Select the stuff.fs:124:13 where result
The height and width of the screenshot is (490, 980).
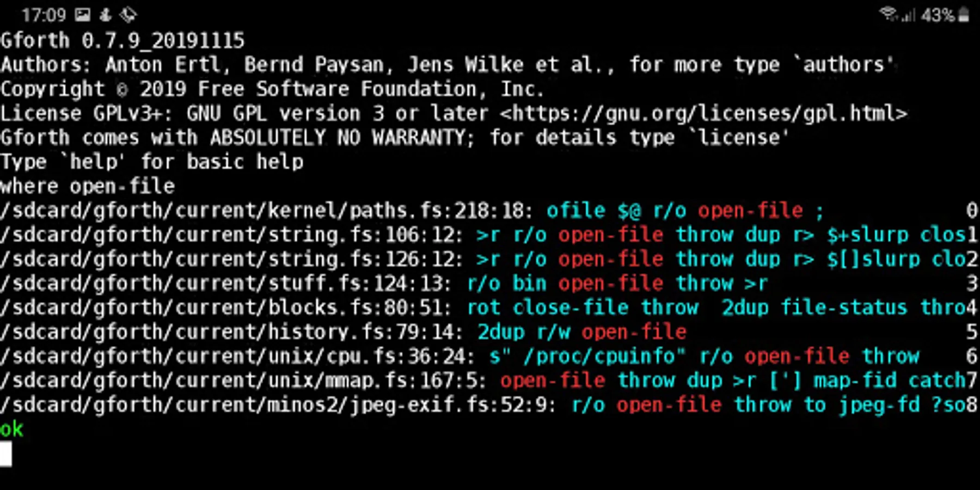click(x=490, y=283)
